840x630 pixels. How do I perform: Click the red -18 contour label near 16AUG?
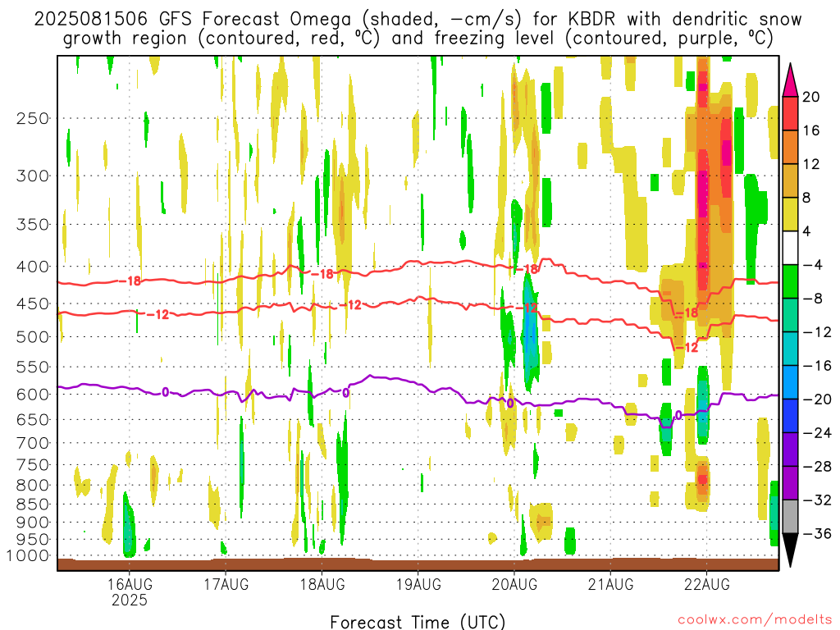(130, 281)
